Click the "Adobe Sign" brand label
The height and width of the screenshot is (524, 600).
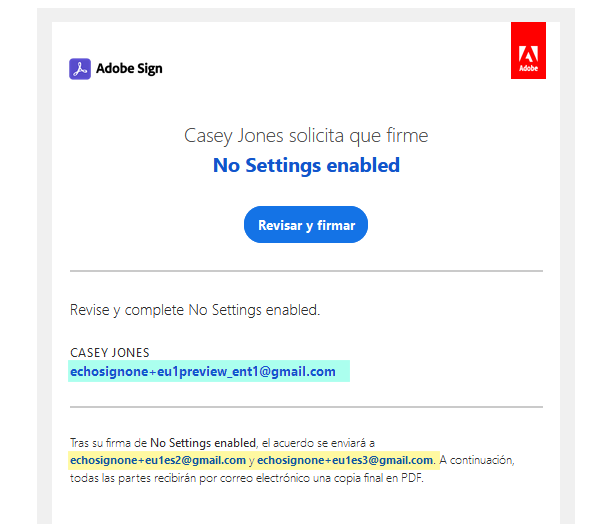(129, 69)
